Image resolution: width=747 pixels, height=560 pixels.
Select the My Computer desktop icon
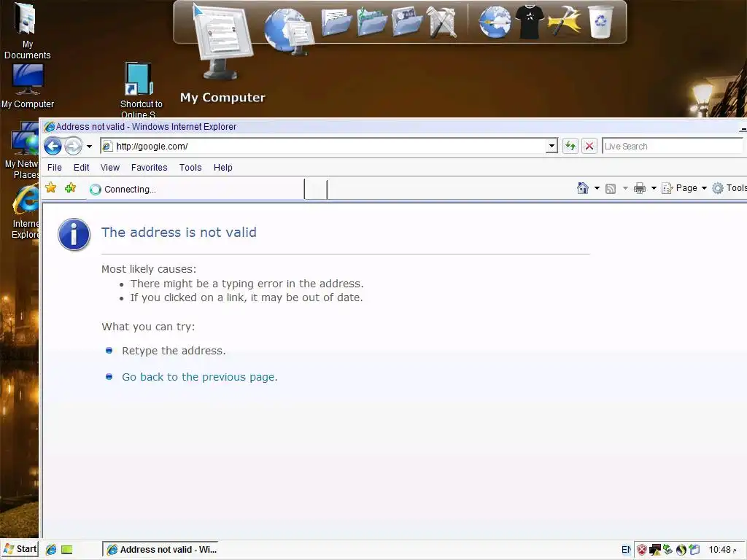(x=28, y=86)
